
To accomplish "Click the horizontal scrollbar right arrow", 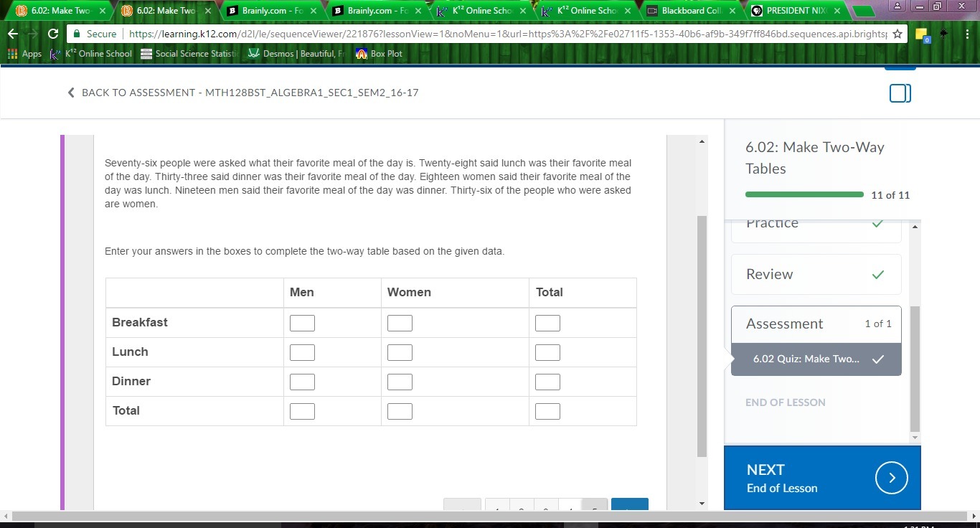I will (974, 516).
